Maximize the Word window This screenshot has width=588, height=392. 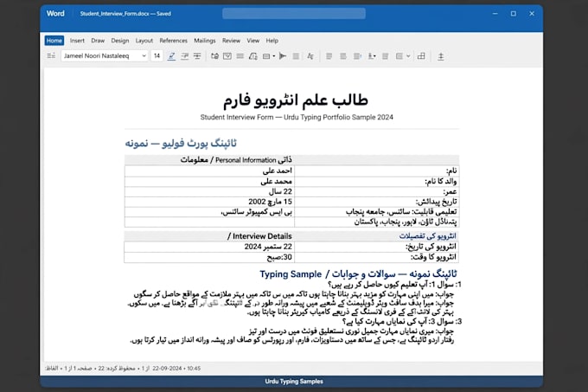(x=514, y=14)
